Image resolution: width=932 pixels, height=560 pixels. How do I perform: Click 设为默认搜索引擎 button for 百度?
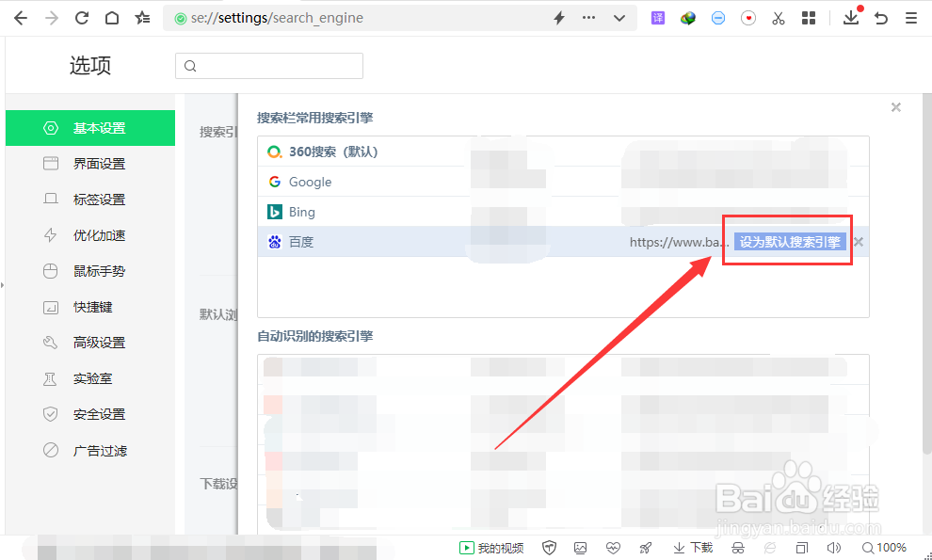pos(790,242)
